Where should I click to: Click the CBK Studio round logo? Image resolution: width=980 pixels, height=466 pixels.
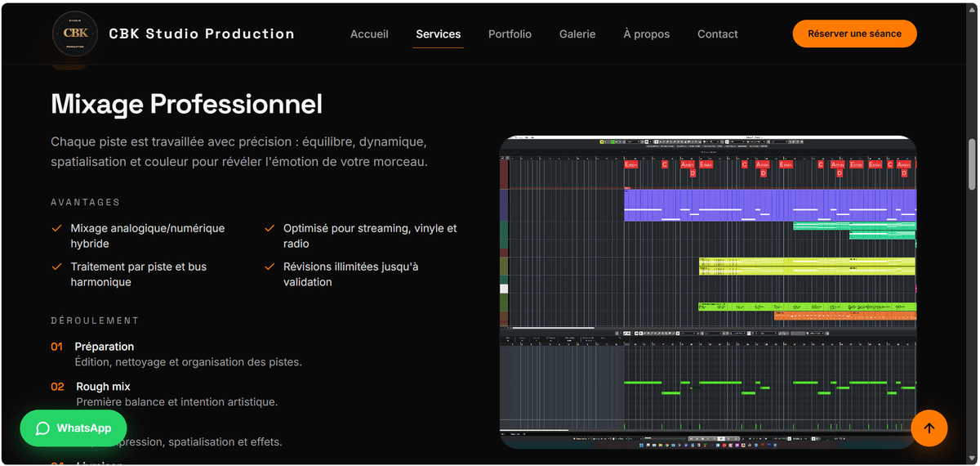click(76, 34)
